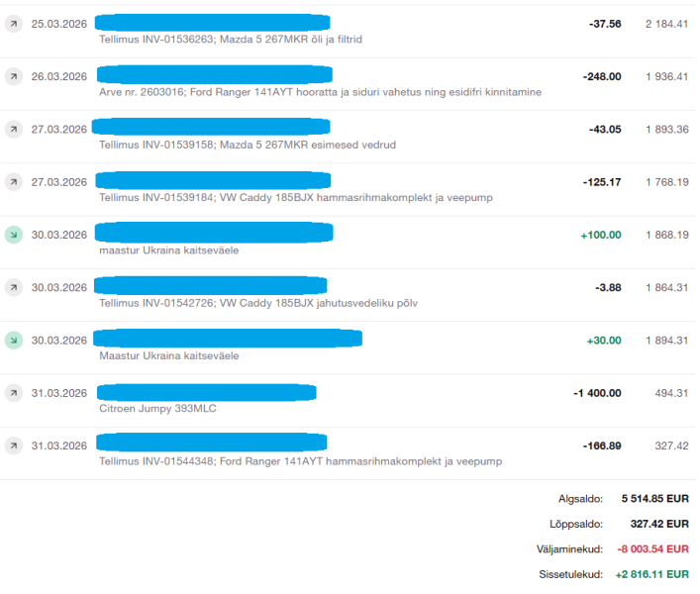This screenshot has width=700, height=594.
Task: Click the -248.00 payment amount
Action: pyautogui.click(x=602, y=76)
